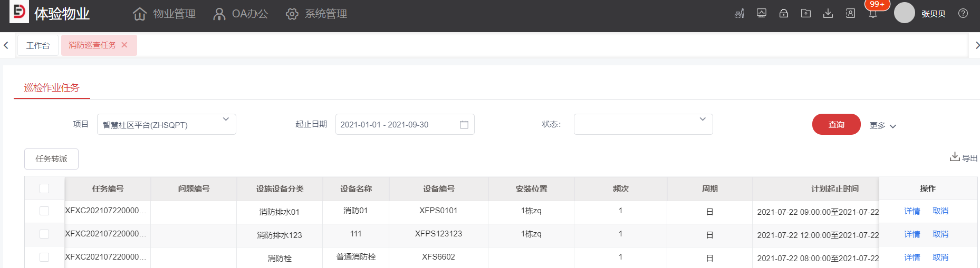Expand the 更多 more filters option
The width and height of the screenshot is (980, 268).
(882, 126)
